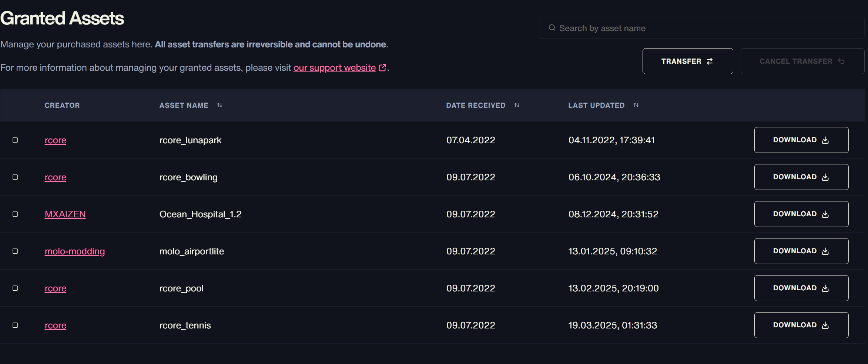Click last updated 13.01.2025, 09:10:32
Image resolution: width=868 pixels, height=364 pixels.
click(613, 251)
